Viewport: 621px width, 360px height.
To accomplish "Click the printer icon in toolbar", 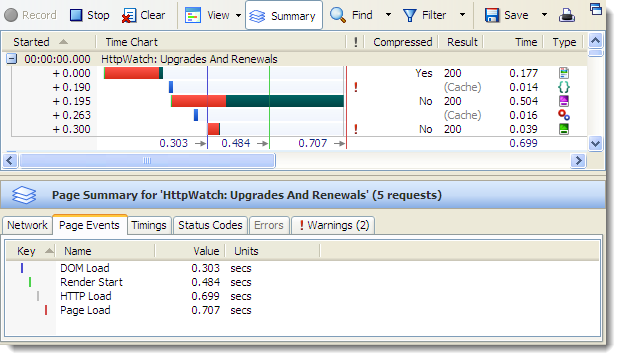I will (567, 15).
